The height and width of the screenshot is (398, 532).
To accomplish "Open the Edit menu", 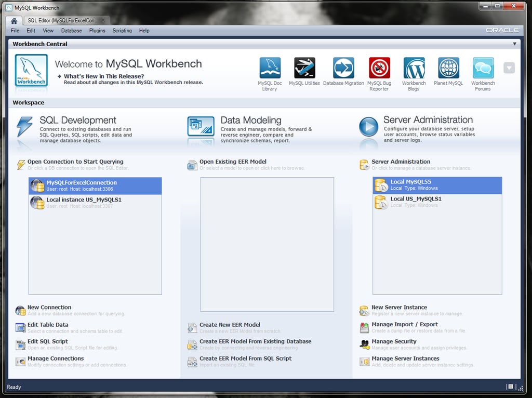I will pos(31,31).
